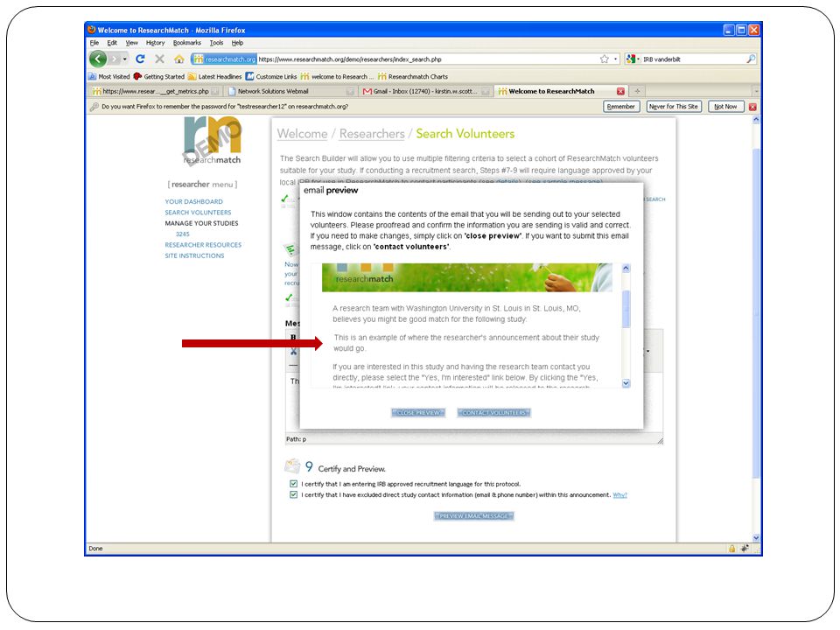Viewport: 840px width, 630px height.
Task: Click the step 9 envelope icon
Action: tap(292, 465)
